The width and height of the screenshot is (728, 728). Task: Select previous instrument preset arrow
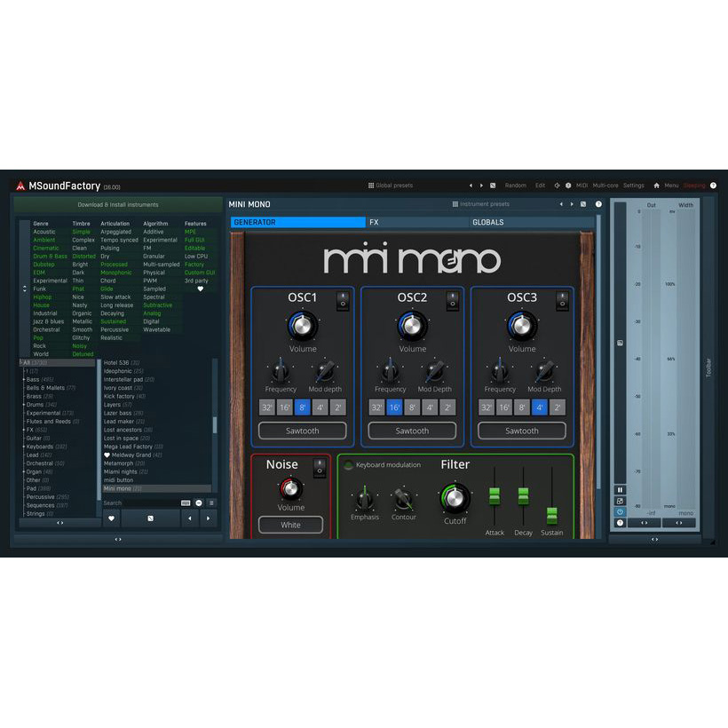tap(561, 204)
